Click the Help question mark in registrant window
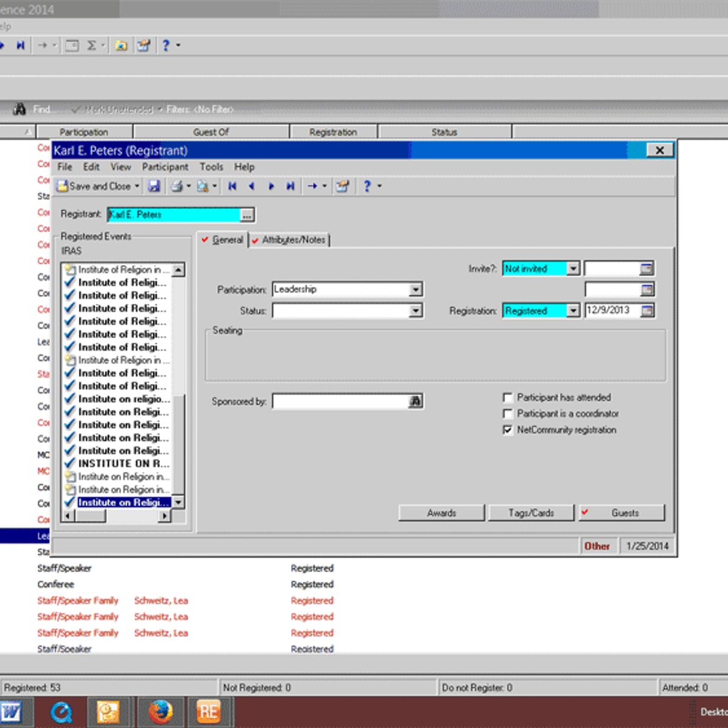Viewport: 728px width, 728px height. [x=367, y=186]
